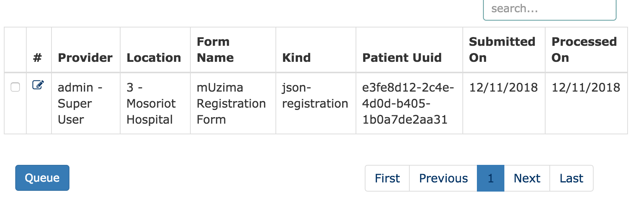Sort by the Provider column header
The height and width of the screenshot is (216, 644).
pos(85,58)
